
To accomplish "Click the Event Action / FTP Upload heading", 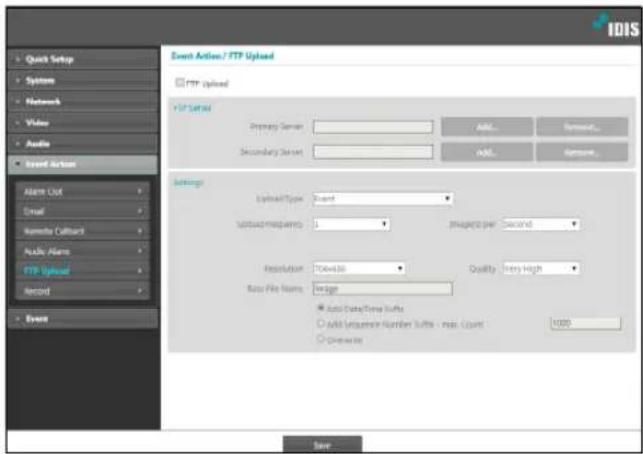I will [x=222, y=56].
